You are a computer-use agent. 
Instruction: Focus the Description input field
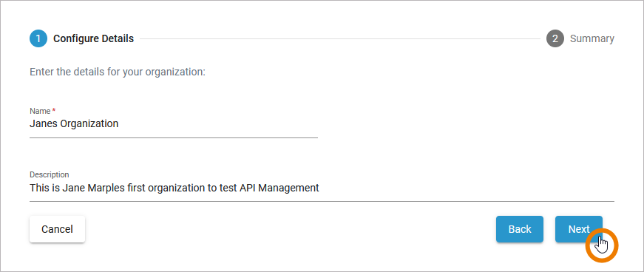[322, 188]
